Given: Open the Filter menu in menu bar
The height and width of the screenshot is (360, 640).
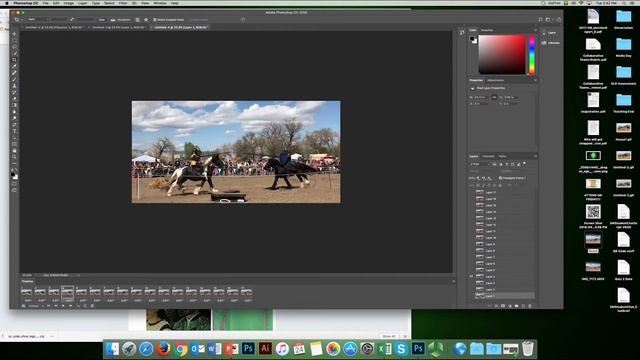Looking at the screenshot, I should point(123,3).
